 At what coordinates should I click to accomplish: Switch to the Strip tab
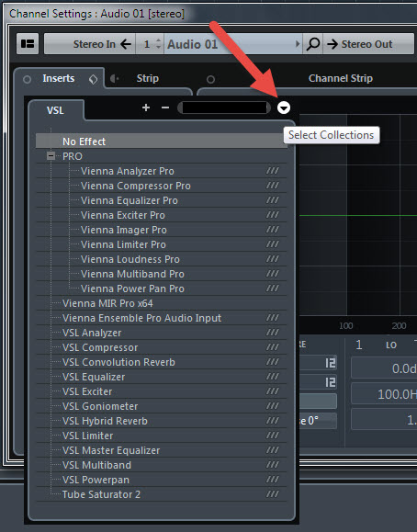[147, 78]
